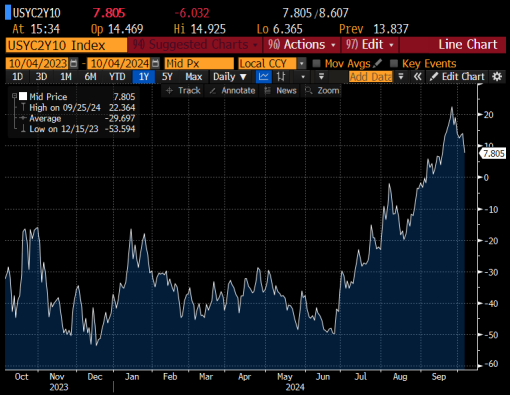The image size is (510, 395).
Task: Open the Local CCY currency dropdown
Action: coord(301,63)
